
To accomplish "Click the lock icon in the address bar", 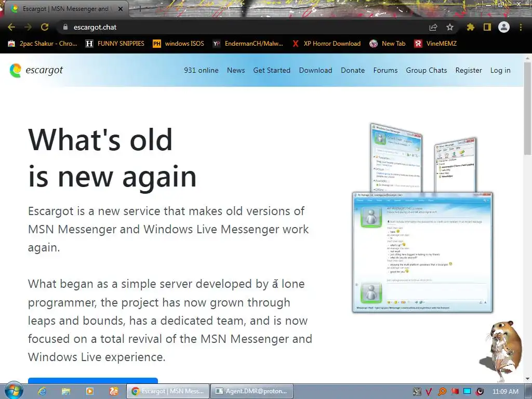I will [65, 27].
